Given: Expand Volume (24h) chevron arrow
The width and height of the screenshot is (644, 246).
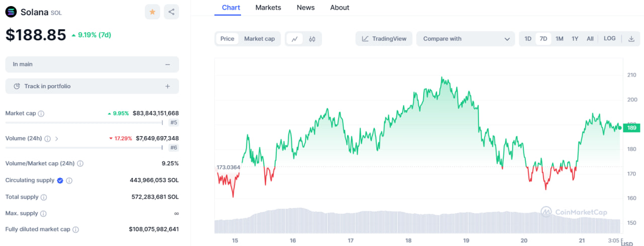Looking at the screenshot, I should pyautogui.click(x=57, y=138).
